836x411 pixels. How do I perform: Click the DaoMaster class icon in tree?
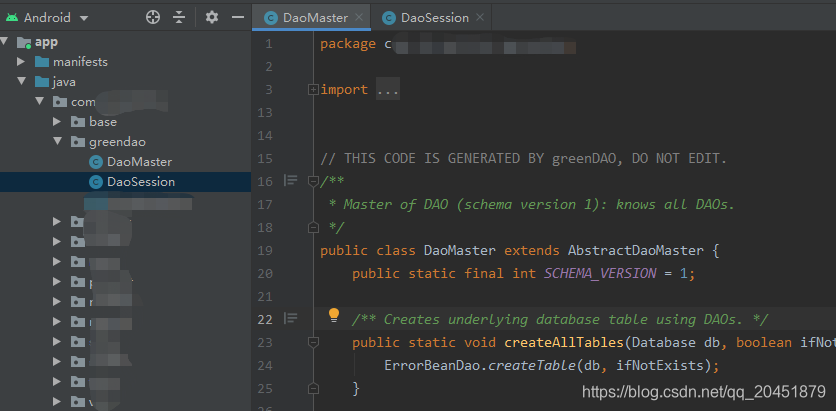coord(96,162)
